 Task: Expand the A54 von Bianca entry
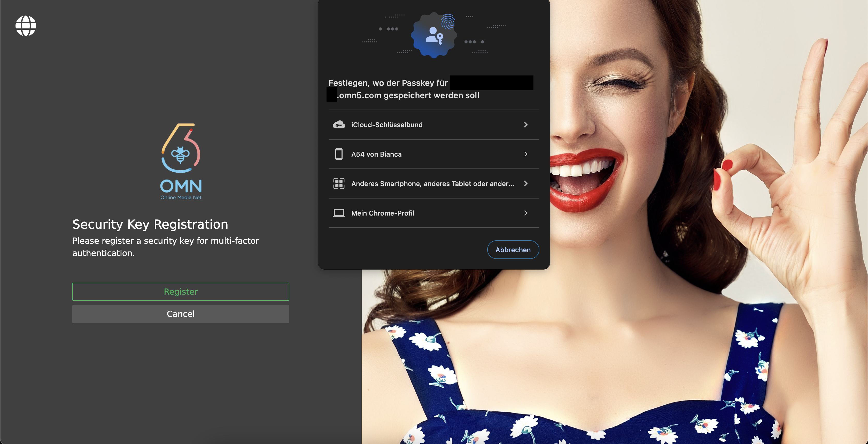coord(526,154)
